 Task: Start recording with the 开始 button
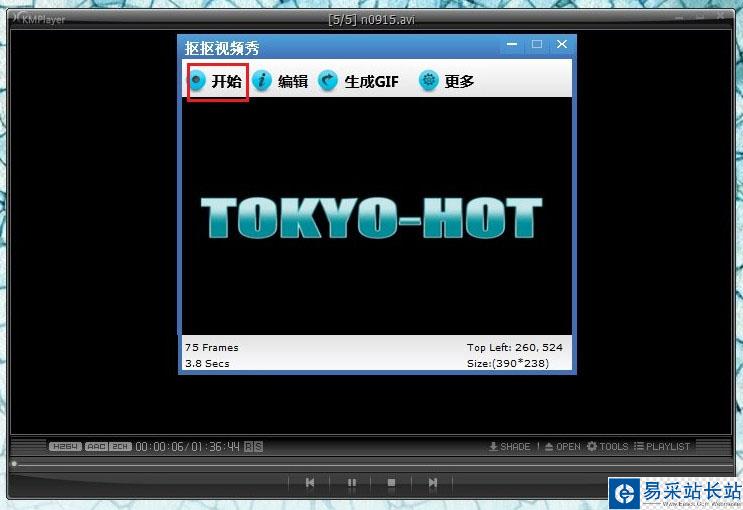click(216, 81)
